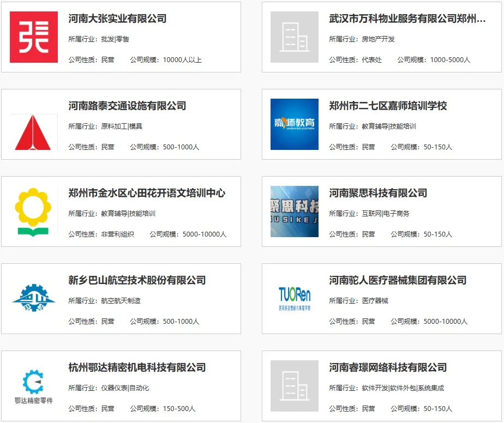Click size 500-1000人 in 新乡巴山 card

pos(181,321)
